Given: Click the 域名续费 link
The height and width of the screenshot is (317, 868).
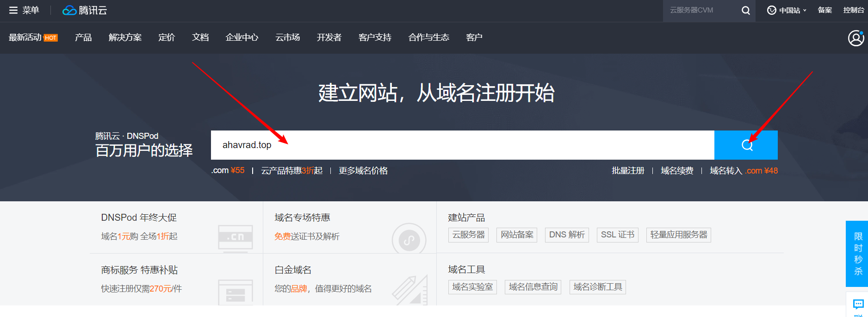Looking at the screenshot, I should 677,171.
